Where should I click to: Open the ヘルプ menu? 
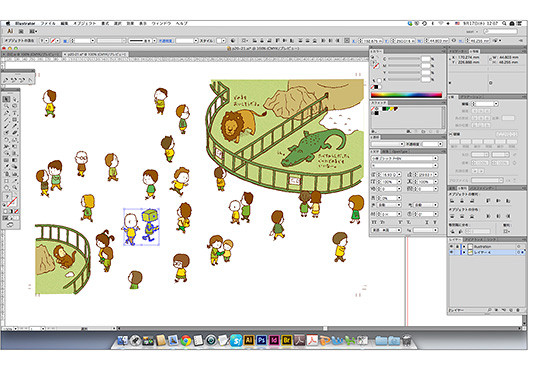[x=181, y=23]
